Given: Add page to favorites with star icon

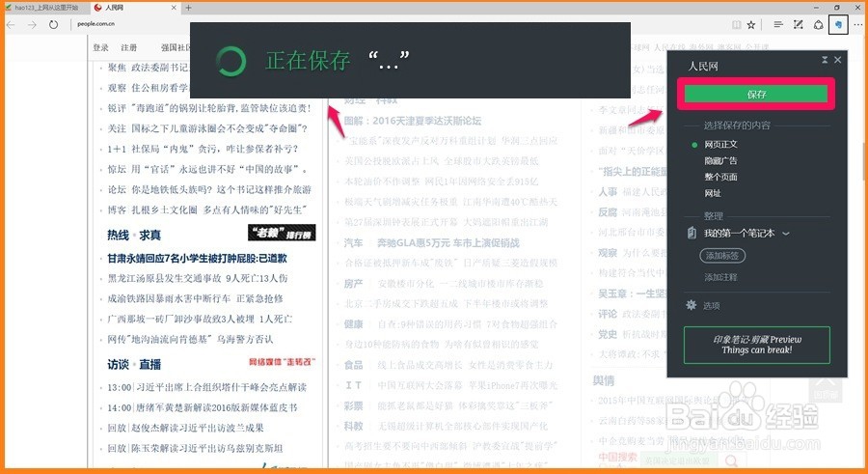Looking at the screenshot, I should (751, 25).
